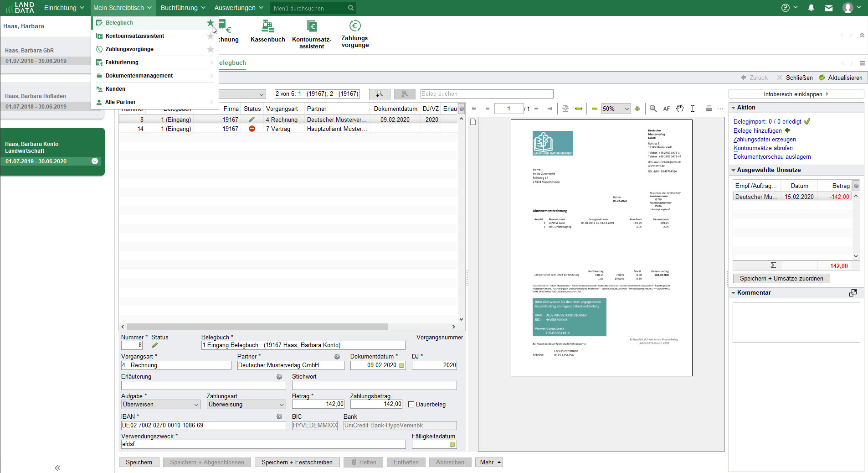
Task: Toggle favorite star for Zahlungsvorgänge
Action: pyautogui.click(x=210, y=49)
